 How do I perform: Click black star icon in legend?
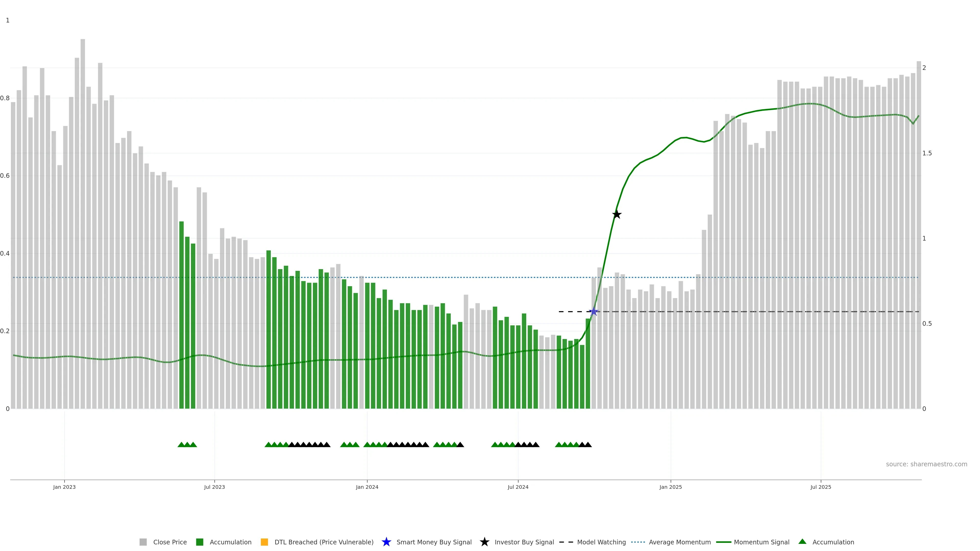(484, 542)
